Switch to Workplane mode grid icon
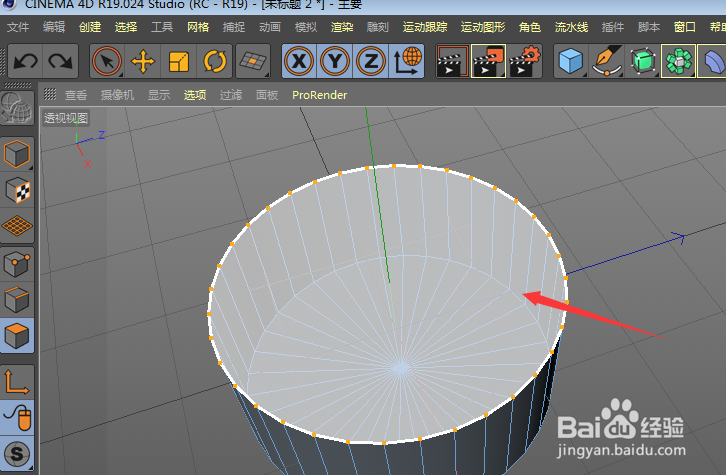726x475 pixels. [17, 226]
